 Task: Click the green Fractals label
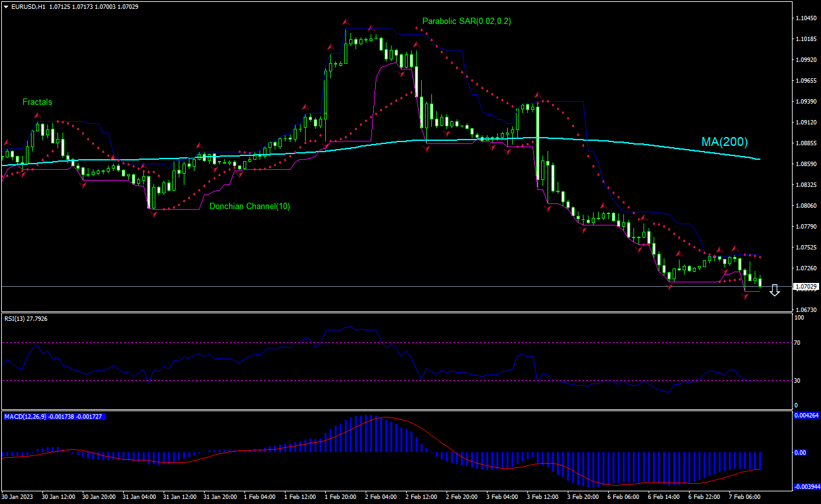(37, 102)
